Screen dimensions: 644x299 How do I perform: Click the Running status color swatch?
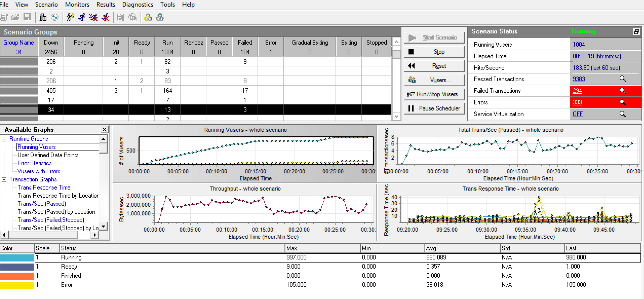click(17, 257)
